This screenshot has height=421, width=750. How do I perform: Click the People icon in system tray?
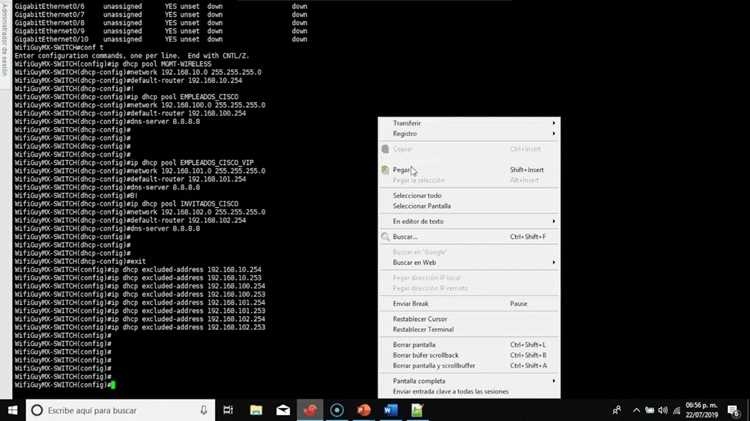click(x=617, y=410)
